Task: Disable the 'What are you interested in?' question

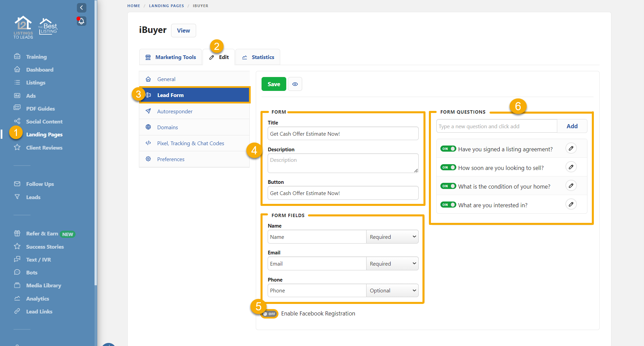Action: (x=448, y=204)
